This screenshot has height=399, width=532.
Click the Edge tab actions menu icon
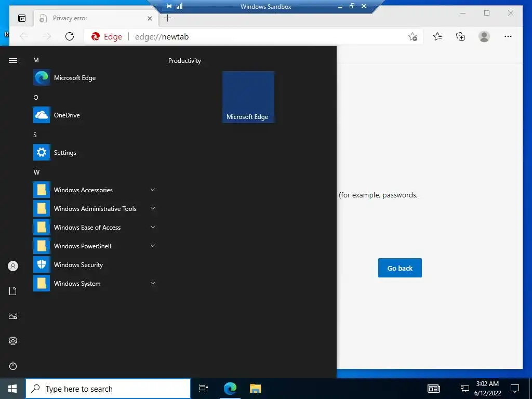(x=22, y=18)
